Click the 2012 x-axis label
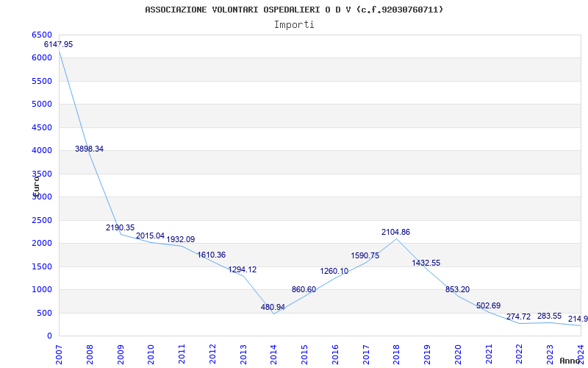This screenshot has width=588, height=368. tap(212, 355)
